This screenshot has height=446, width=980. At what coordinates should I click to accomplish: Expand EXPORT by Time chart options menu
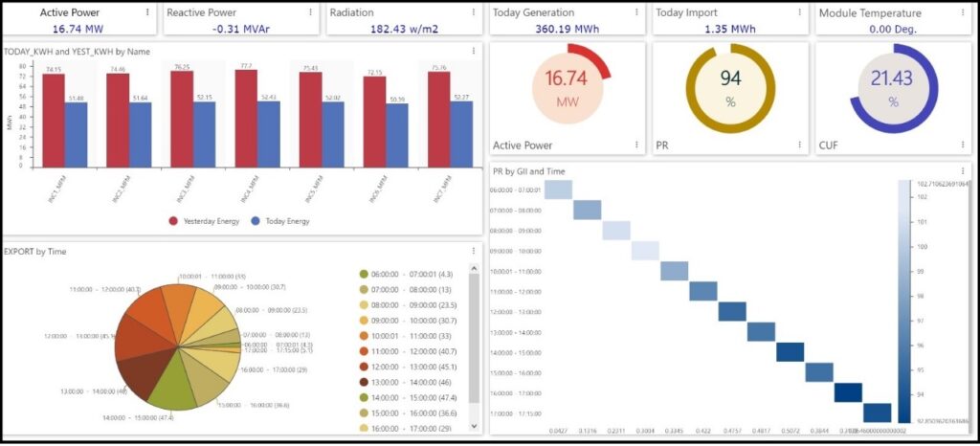coord(474,252)
